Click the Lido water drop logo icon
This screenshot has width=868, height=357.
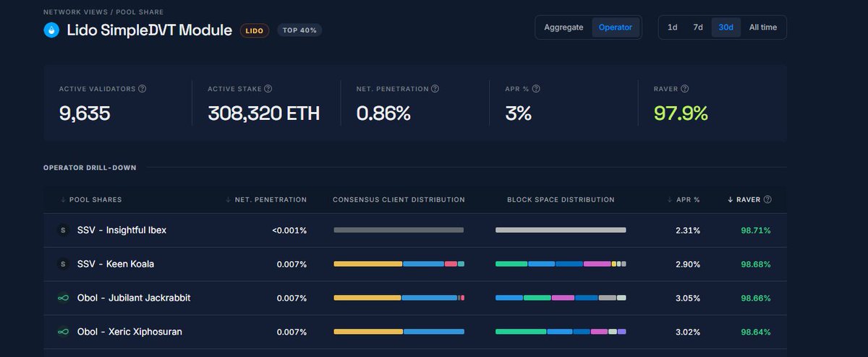click(52, 30)
